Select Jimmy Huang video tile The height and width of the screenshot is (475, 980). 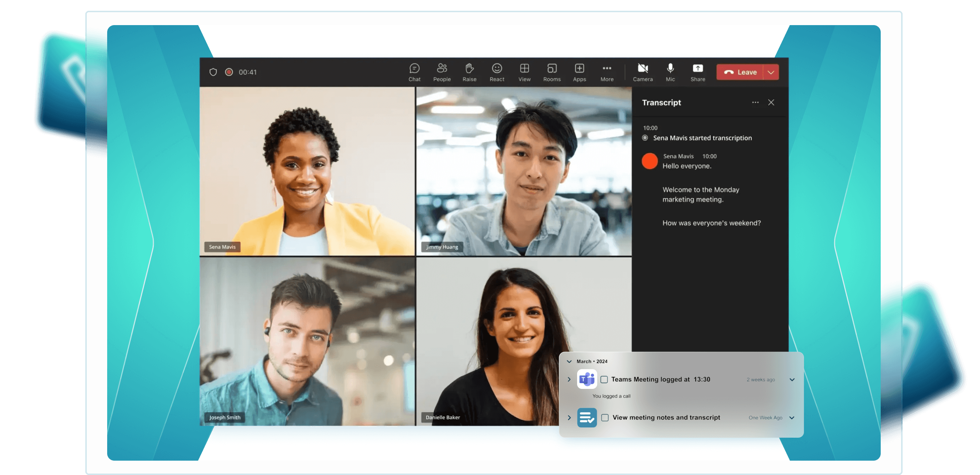click(524, 171)
